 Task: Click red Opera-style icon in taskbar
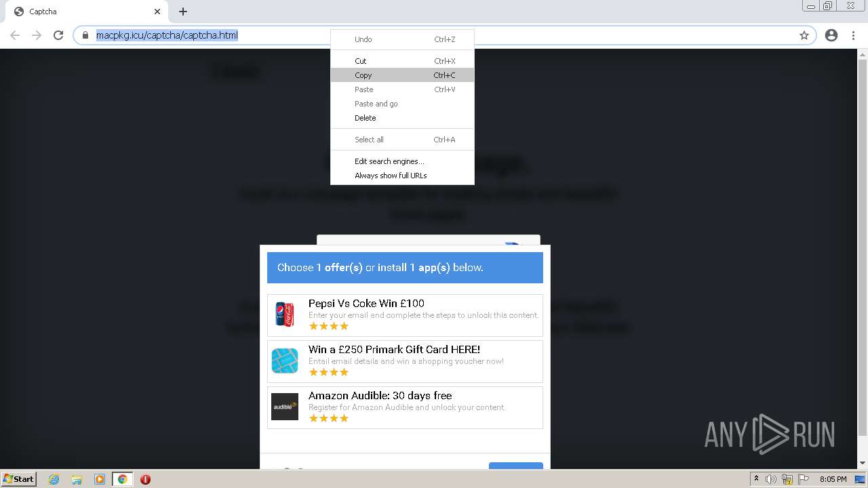[145, 479]
